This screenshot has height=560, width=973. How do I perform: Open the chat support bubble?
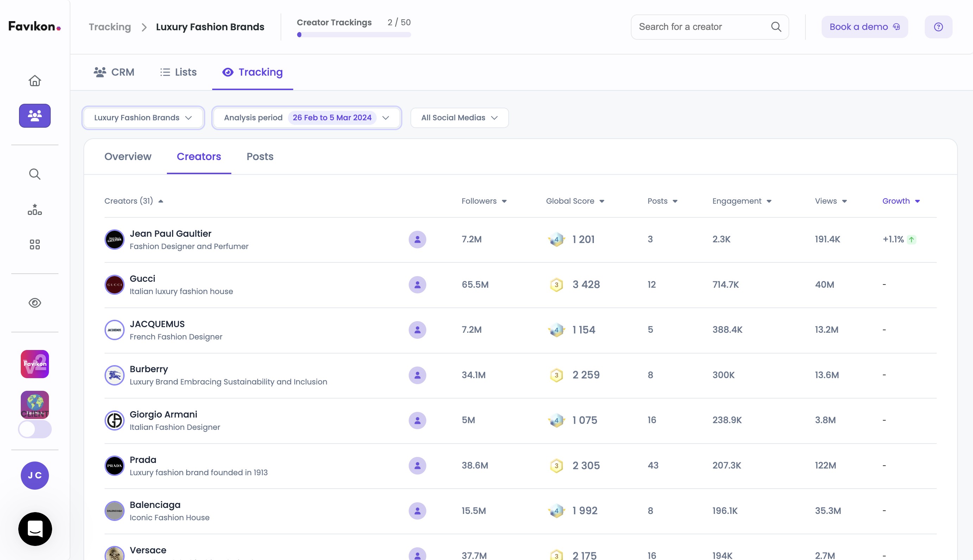(35, 529)
